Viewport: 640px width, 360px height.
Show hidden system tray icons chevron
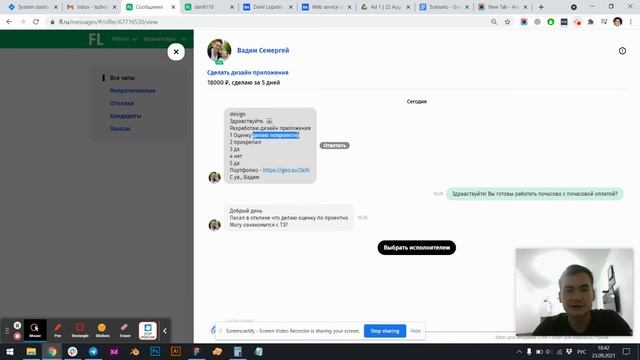[519, 351]
